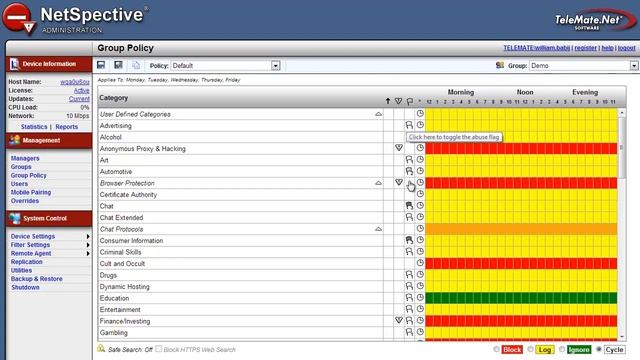Viewport: 640px width, 360px height.
Task: Toggle the abuse flag for Dynamic Hosting
Action: tap(409, 286)
